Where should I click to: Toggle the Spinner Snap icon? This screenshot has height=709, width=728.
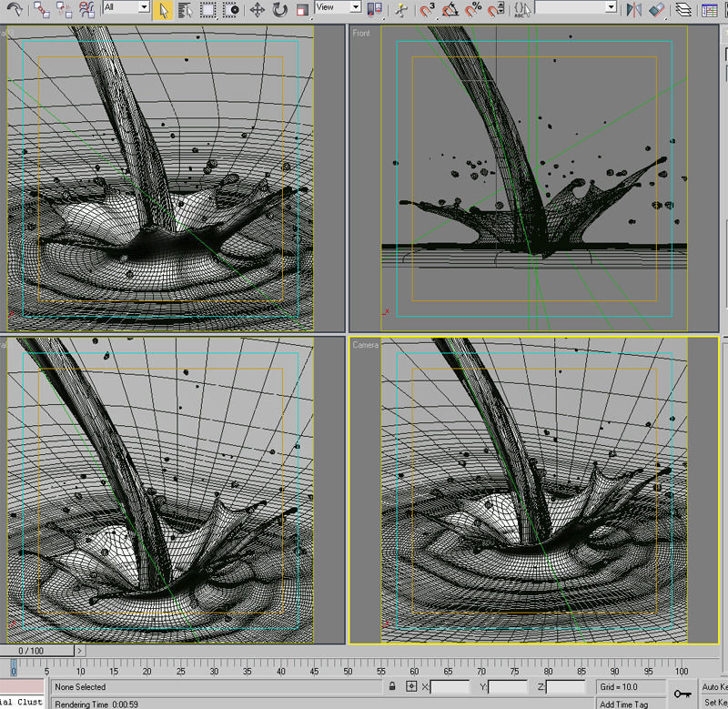pyautogui.click(x=496, y=9)
